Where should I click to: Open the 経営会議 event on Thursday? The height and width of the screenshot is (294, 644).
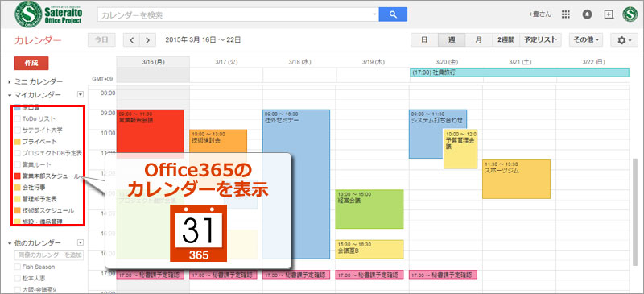click(369, 209)
